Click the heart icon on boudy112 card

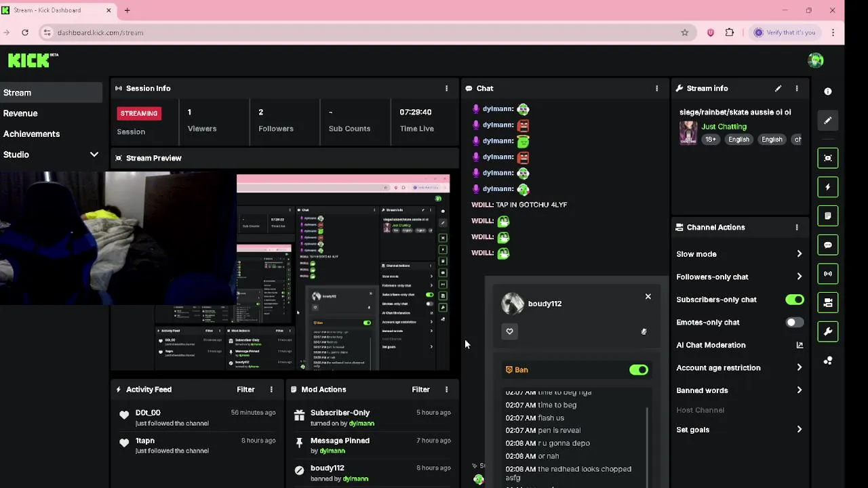click(509, 331)
